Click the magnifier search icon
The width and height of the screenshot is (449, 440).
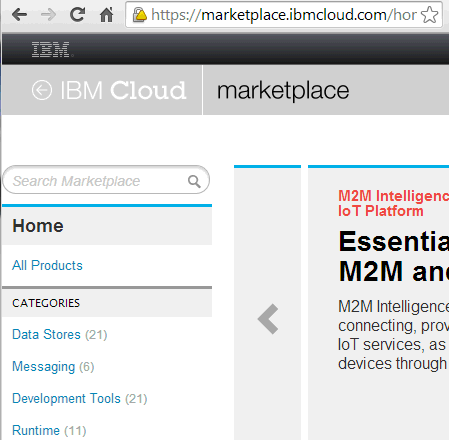[194, 181]
